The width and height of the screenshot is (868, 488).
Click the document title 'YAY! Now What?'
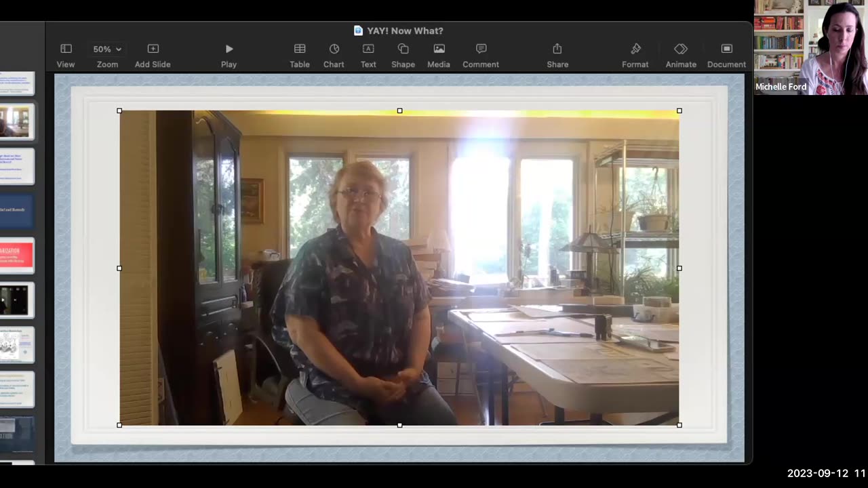405,30
